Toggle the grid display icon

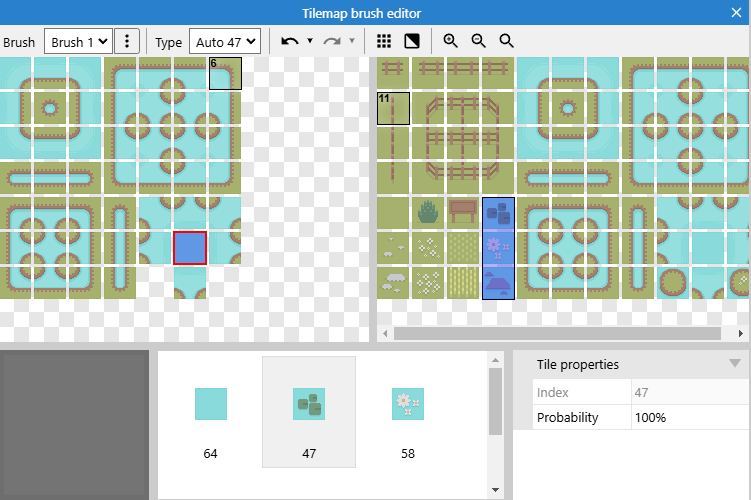click(x=384, y=41)
